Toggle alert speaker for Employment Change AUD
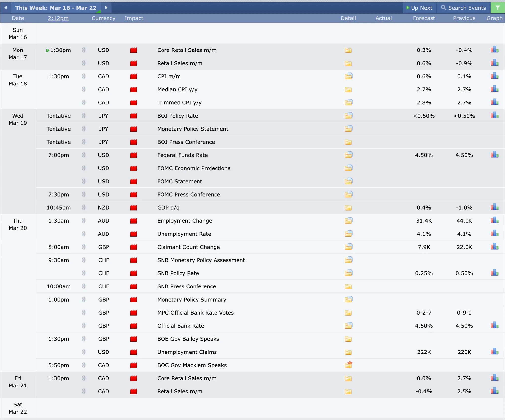 pos(84,221)
